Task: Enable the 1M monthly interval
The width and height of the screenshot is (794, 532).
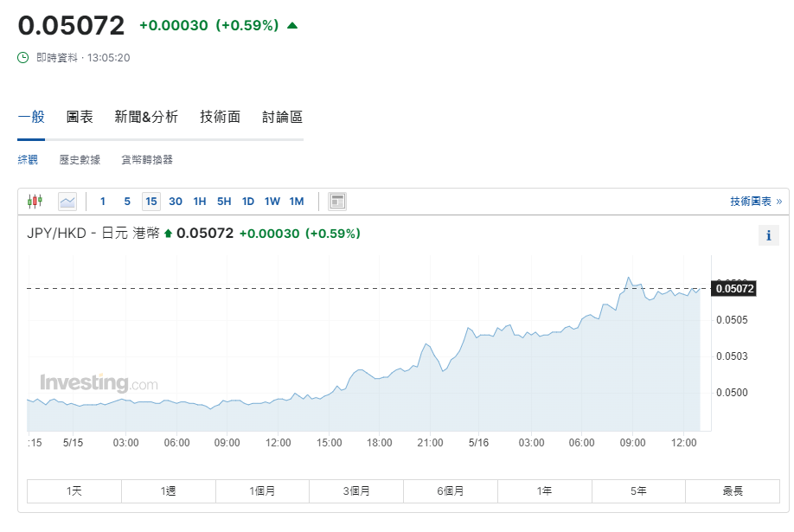Action: 296,201
